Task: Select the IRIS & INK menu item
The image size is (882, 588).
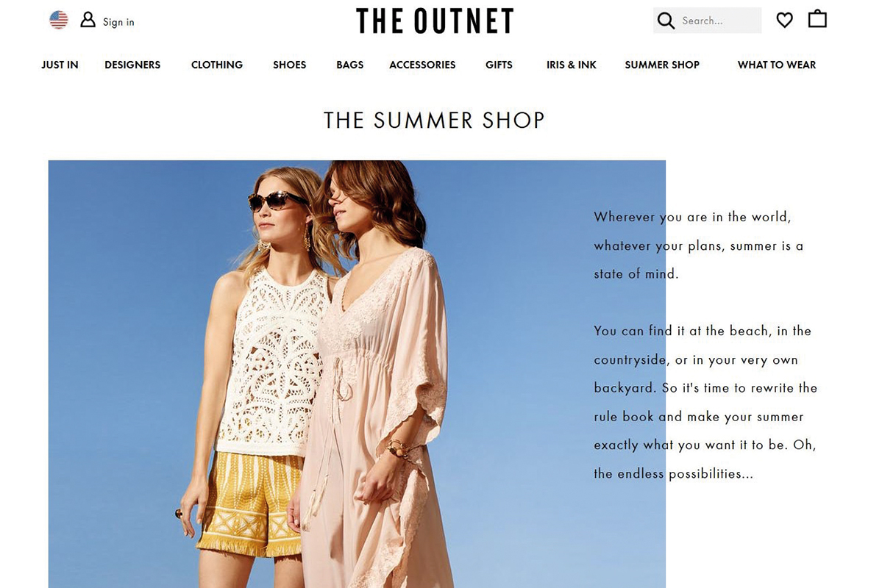Action: point(571,65)
